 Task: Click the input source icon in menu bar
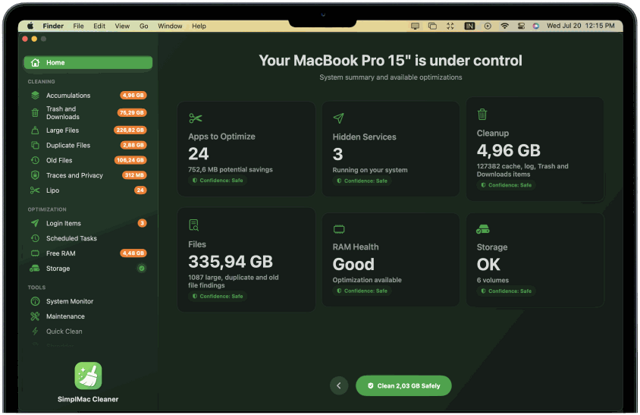click(x=469, y=26)
